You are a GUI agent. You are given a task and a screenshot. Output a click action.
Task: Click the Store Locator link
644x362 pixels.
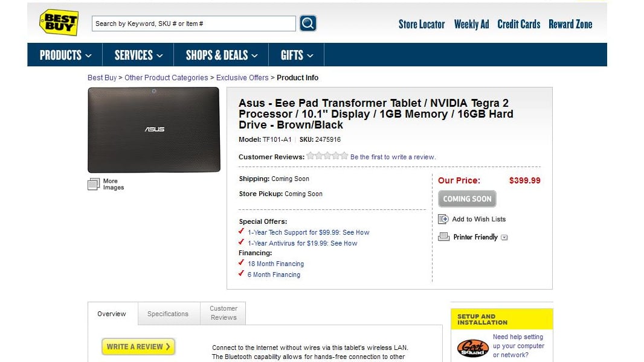point(422,24)
